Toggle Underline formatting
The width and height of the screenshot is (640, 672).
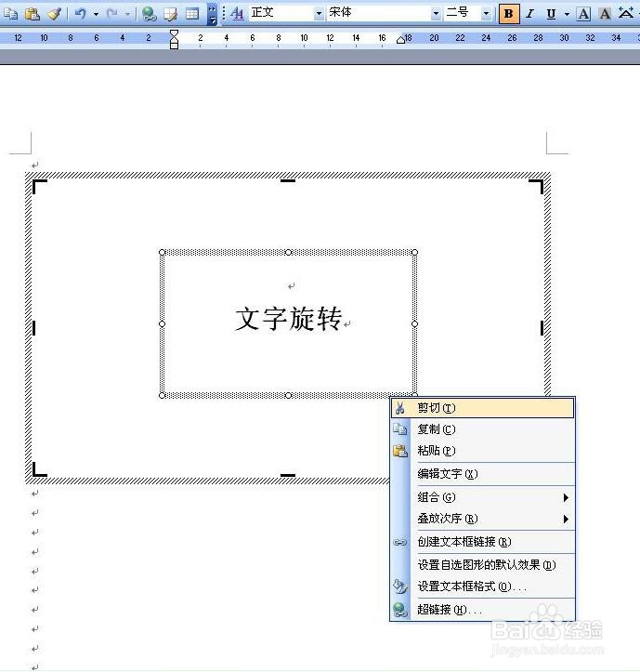[551, 14]
